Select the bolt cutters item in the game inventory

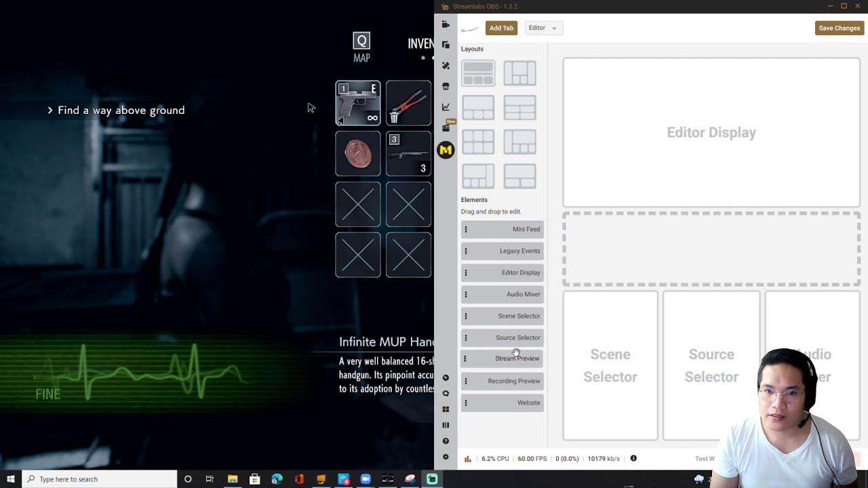(x=408, y=103)
